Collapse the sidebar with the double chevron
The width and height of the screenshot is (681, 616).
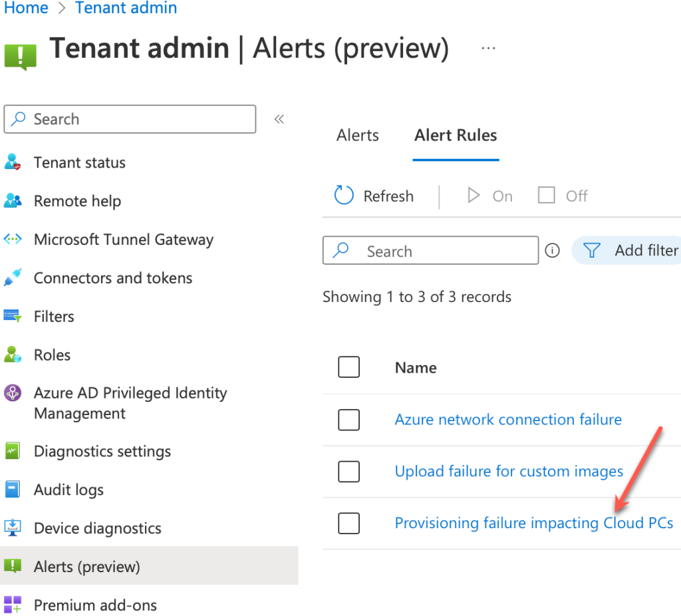tap(279, 119)
